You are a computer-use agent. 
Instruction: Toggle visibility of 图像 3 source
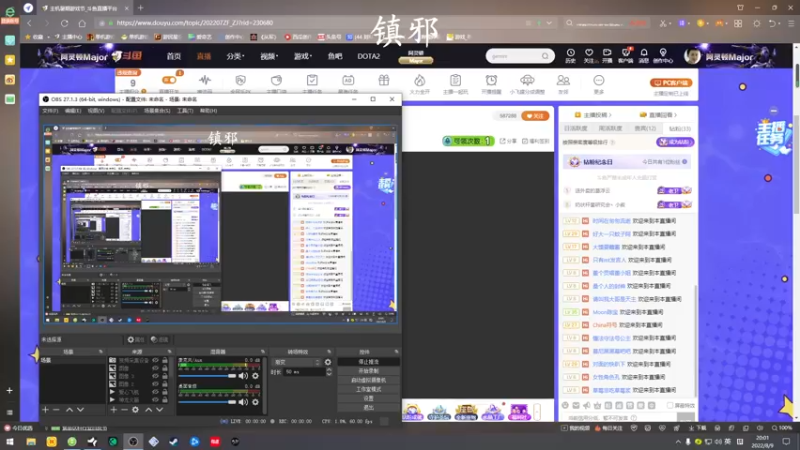point(155,376)
